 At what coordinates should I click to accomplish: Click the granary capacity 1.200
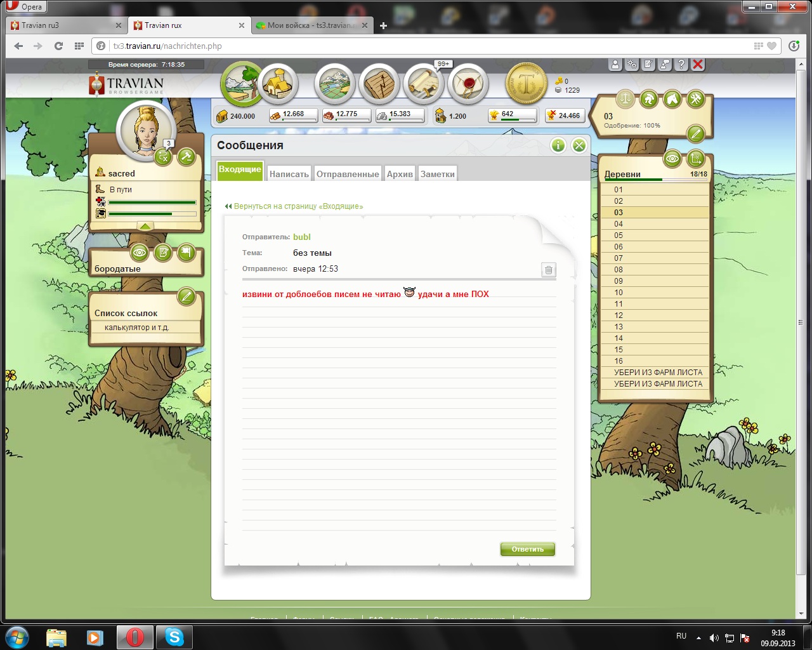coord(451,116)
